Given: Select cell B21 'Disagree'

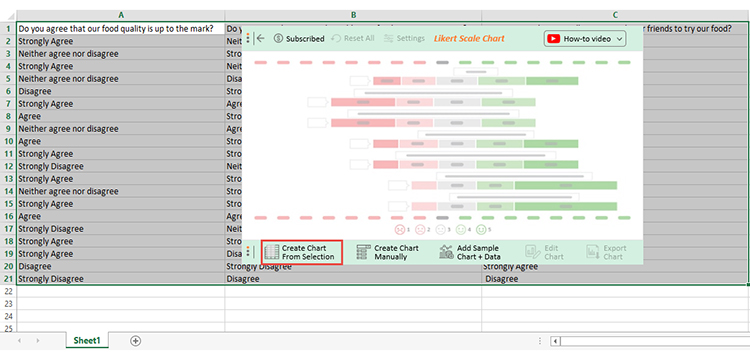Looking at the screenshot, I should tap(353, 279).
